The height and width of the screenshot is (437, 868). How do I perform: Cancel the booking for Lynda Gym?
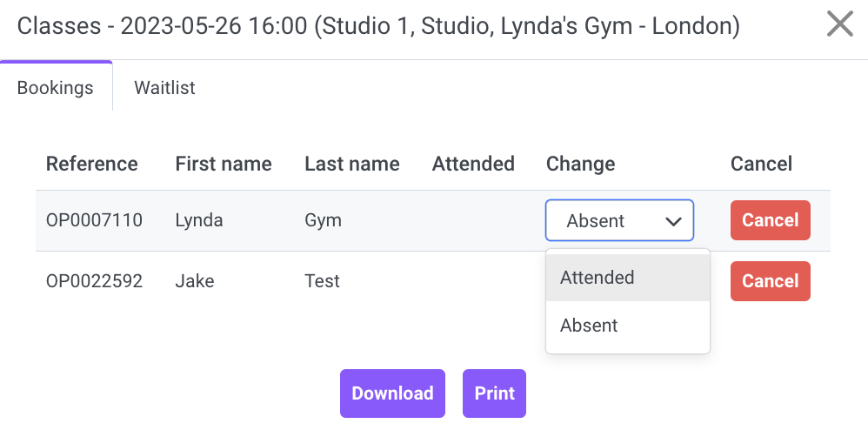point(770,220)
